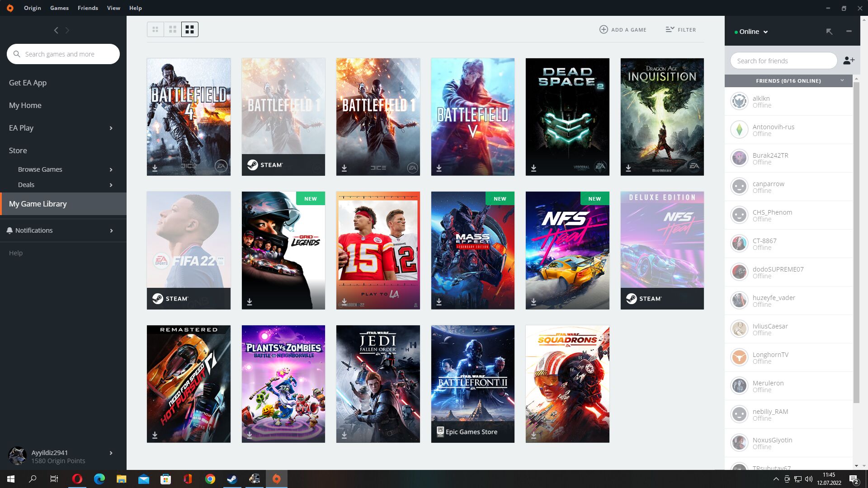868x488 pixels.
Task: Click the download icon on Dead Space 2
Action: [x=533, y=168]
